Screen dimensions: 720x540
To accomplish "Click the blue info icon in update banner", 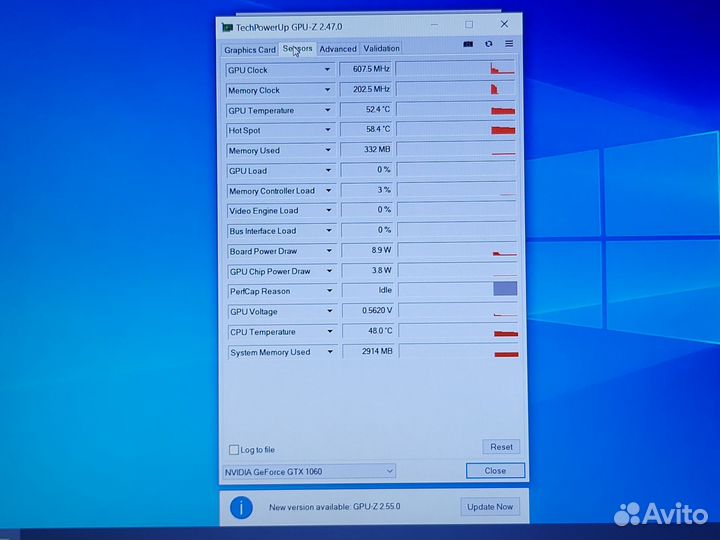I will (241, 507).
